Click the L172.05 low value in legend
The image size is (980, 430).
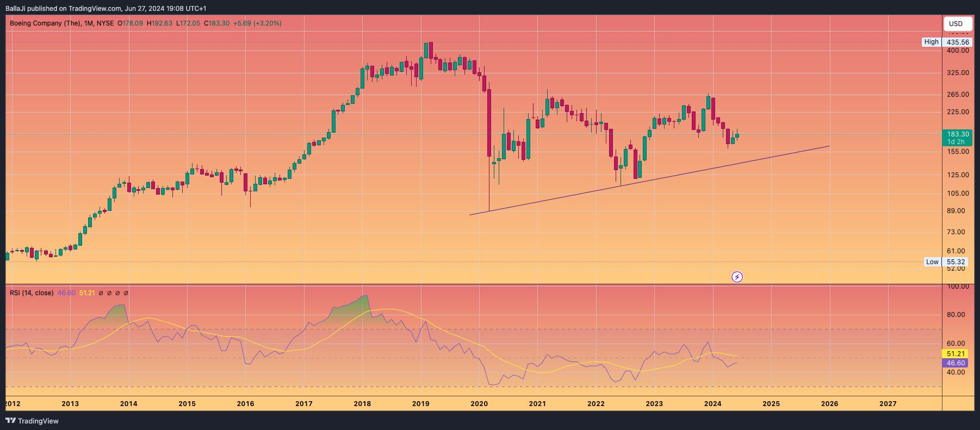pos(188,23)
